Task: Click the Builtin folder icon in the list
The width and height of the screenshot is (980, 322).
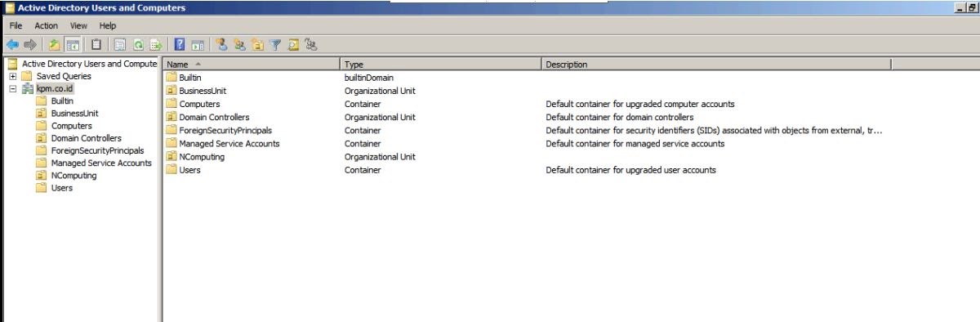Action: click(x=171, y=77)
